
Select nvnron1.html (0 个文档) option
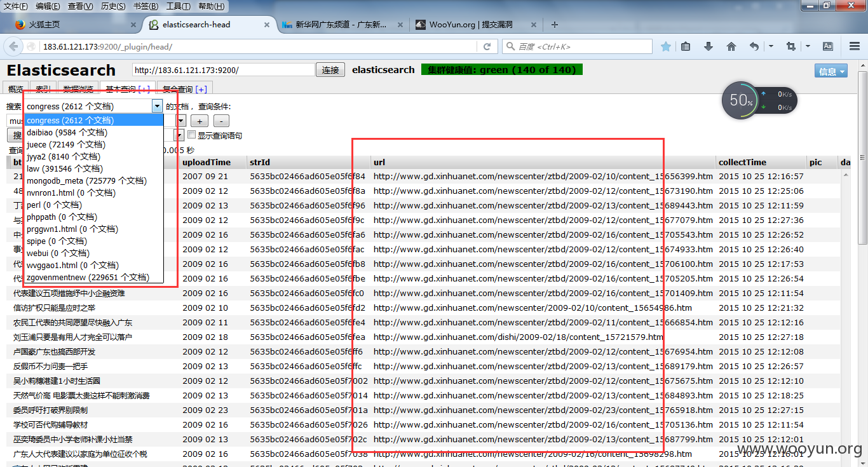[93, 193]
